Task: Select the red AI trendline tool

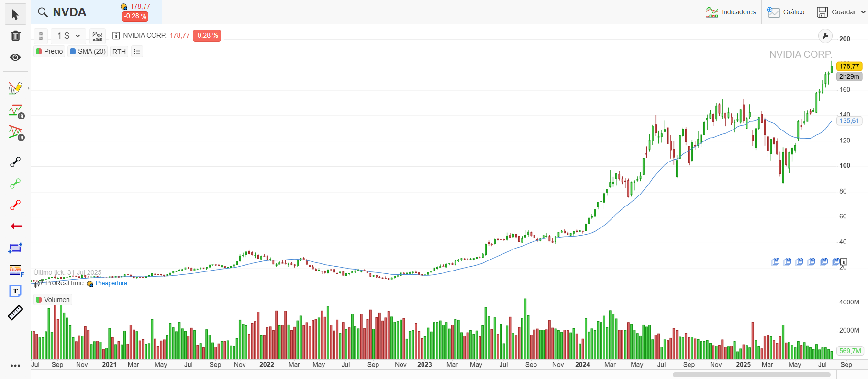Action: coord(16,133)
